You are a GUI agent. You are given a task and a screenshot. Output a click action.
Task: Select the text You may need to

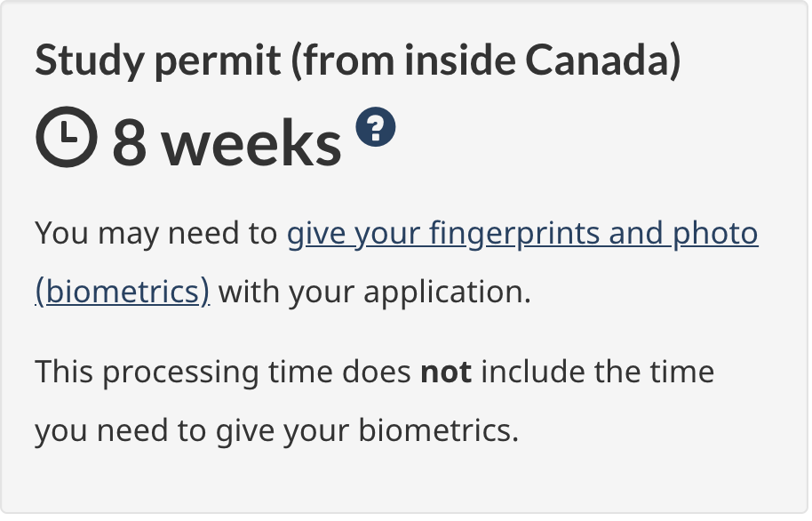[156, 234]
